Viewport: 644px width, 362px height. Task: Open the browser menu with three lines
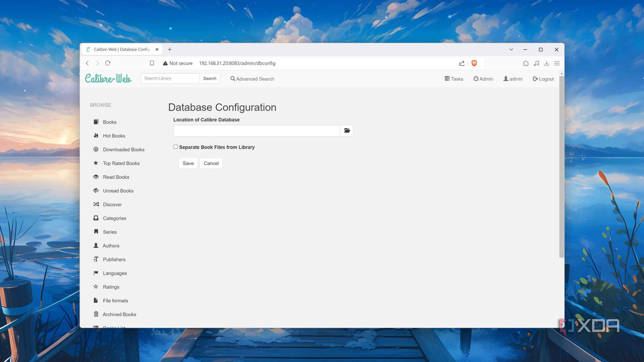(x=557, y=63)
